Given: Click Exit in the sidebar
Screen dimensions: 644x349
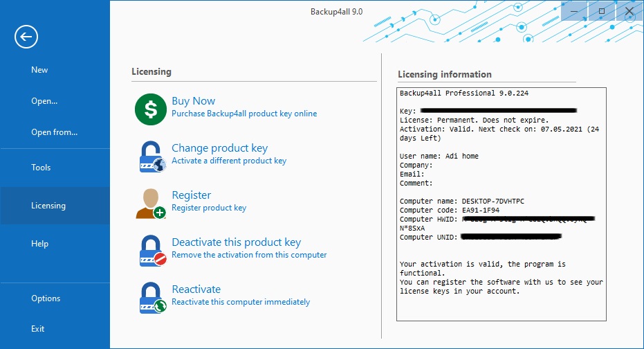Looking at the screenshot, I should click(37, 329).
